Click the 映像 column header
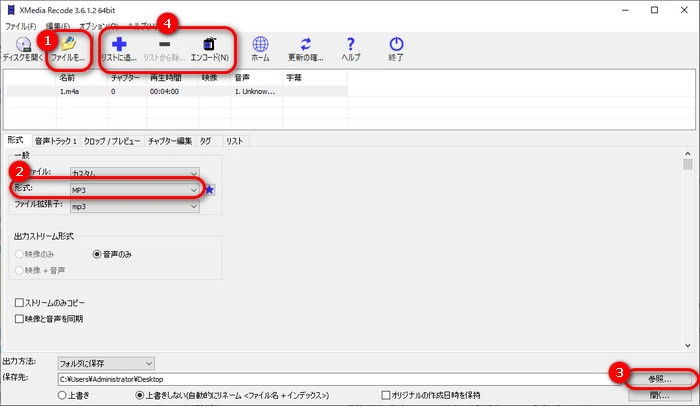Image resolution: width=700 pixels, height=407 pixels. tap(215, 78)
